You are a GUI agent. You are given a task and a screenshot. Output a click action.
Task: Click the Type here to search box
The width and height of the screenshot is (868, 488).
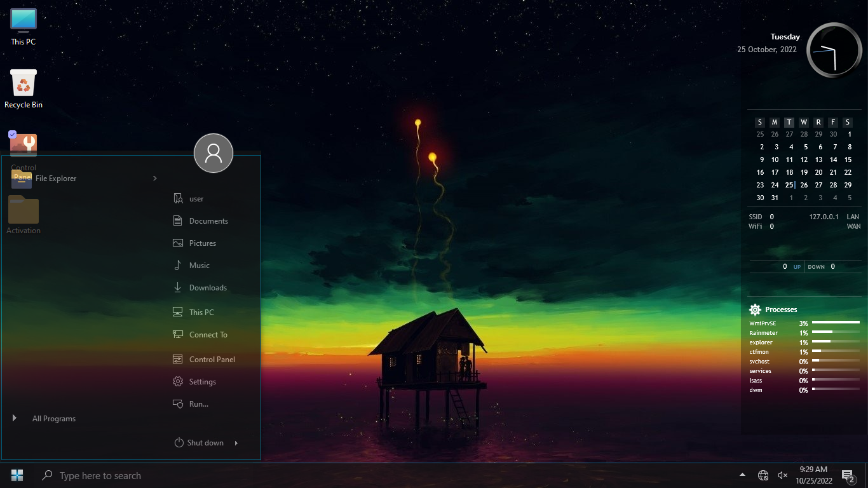(x=100, y=475)
